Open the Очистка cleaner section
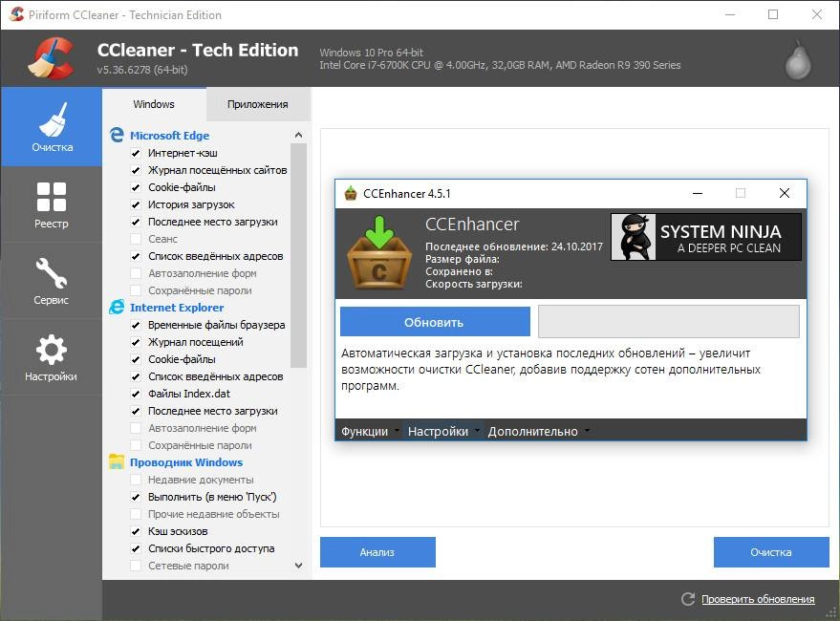Viewport: 840px width, 621px height. click(x=52, y=127)
